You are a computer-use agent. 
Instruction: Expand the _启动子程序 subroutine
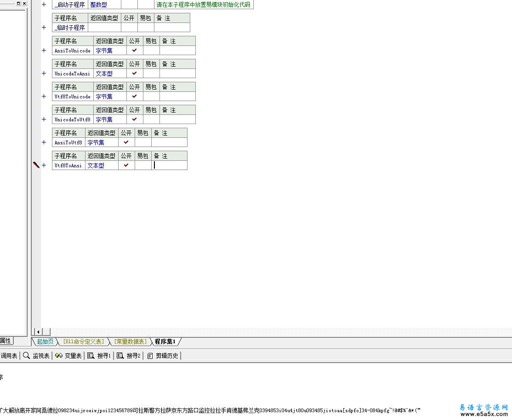pos(44,5)
